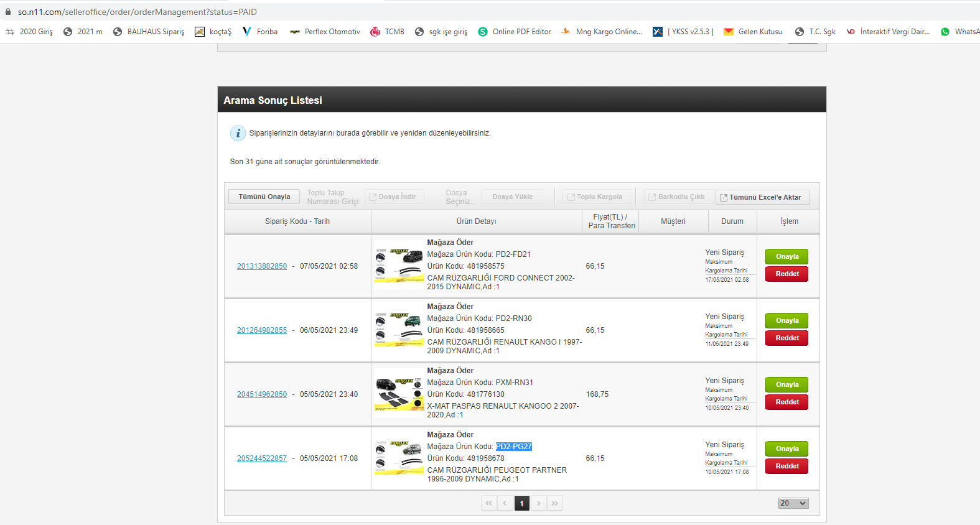Image resolution: width=980 pixels, height=525 pixels.
Task: Open the Mng Kargo Online bookmark
Action: [x=602, y=32]
